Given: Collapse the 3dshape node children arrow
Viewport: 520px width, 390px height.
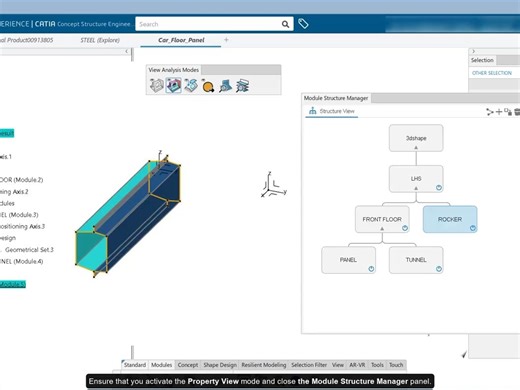Looking at the screenshot, I should pos(416,147).
